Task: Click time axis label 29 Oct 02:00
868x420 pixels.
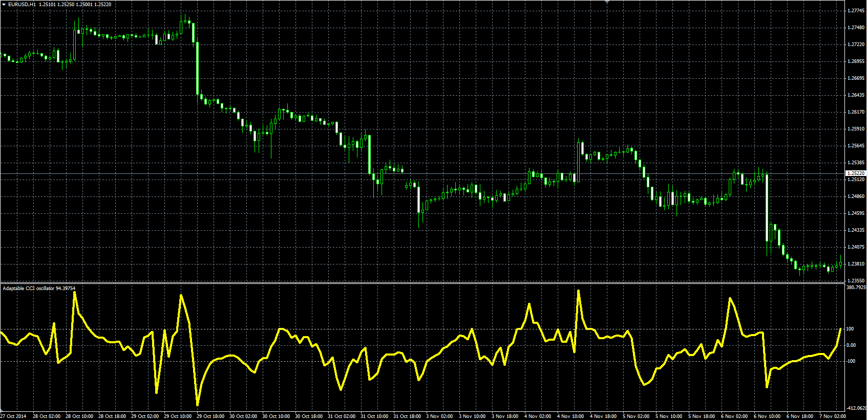Action: click(145, 416)
